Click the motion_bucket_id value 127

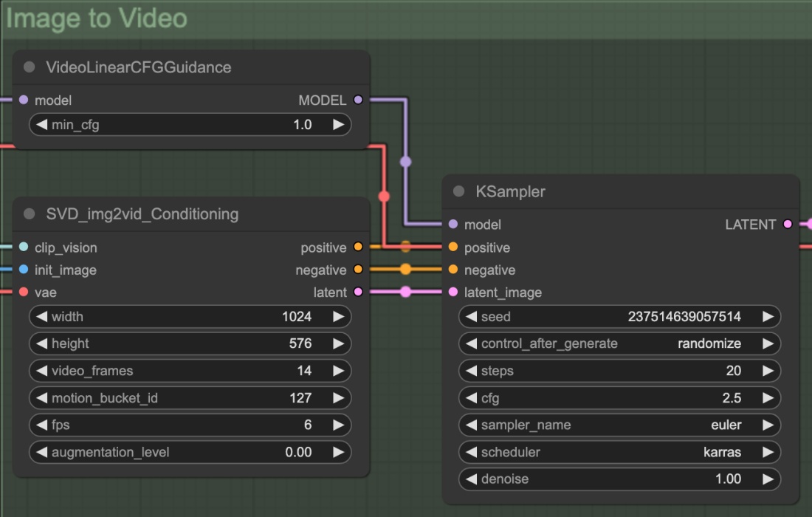[300, 398]
